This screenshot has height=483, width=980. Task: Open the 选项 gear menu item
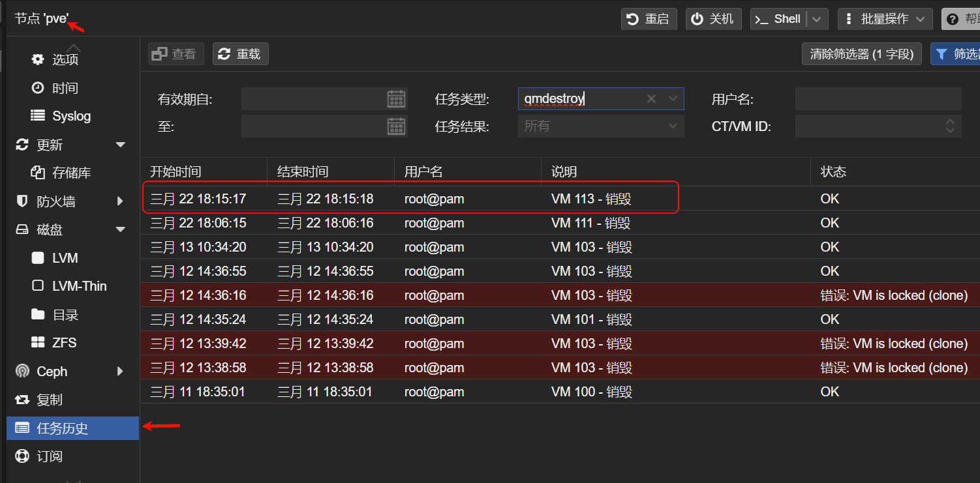point(55,59)
